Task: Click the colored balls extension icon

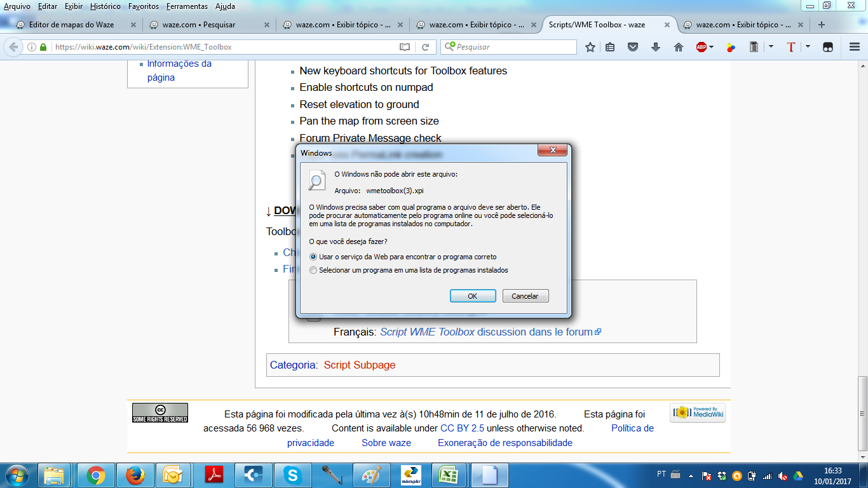Action: (x=731, y=47)
